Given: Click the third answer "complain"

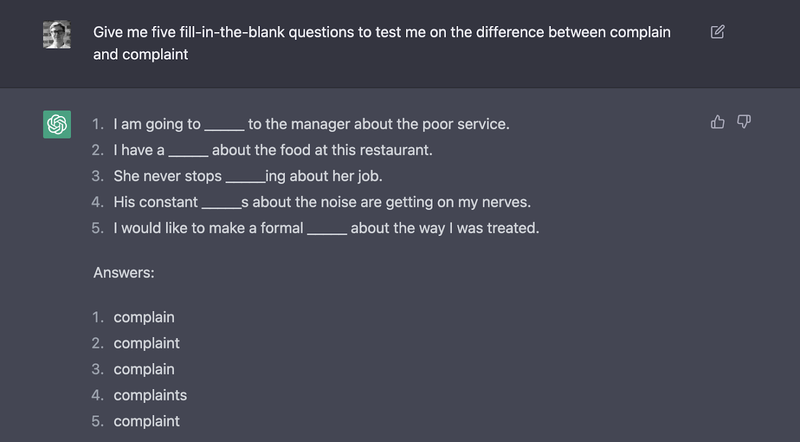Looking at the screenshot, I should [x=144, y=370].
